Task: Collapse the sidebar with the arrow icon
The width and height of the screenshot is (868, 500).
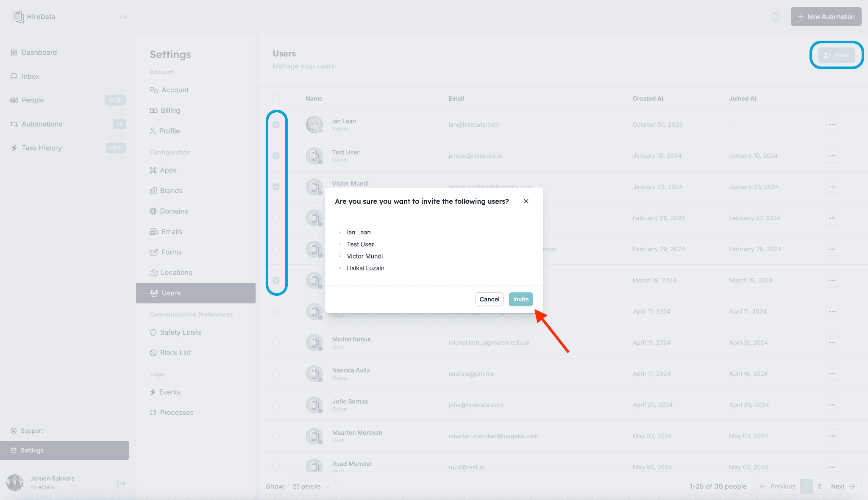Action: 123,17
